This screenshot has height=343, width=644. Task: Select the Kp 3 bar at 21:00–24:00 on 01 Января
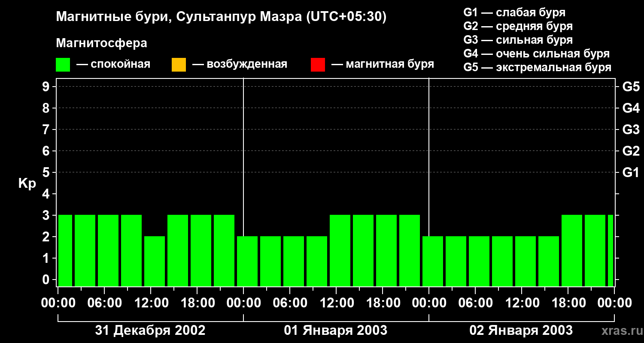pyautogui.click(x=410, y=250)
